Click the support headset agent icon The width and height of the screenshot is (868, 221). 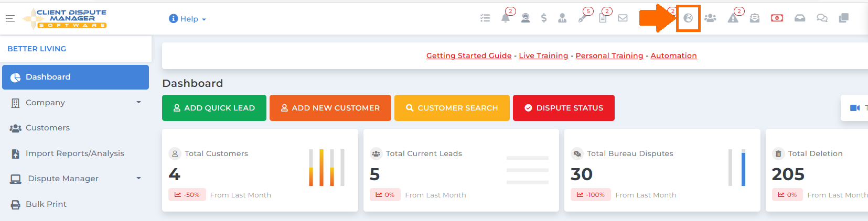[x=526, y=18]
